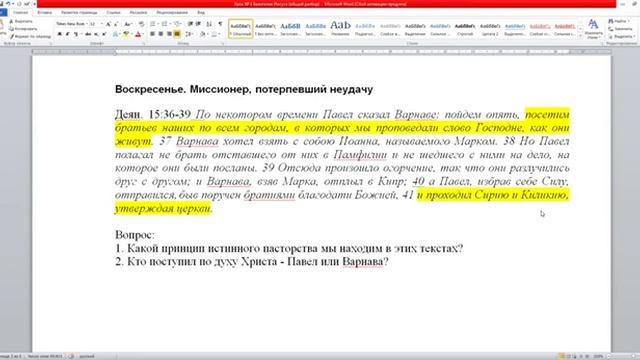Check proofing errors status icon
The height and width of the screenshot is (360, 640).
point(71,356)
